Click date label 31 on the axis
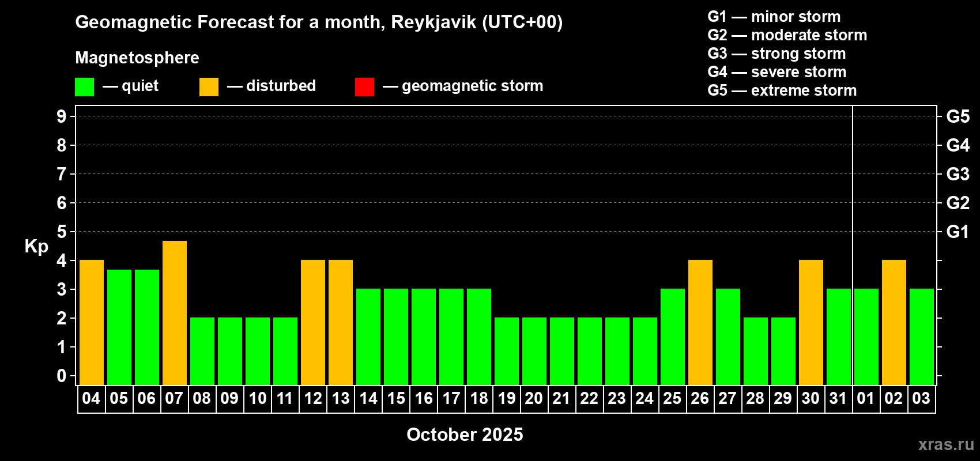Viewport: 980px width, 461px height. pos(838,398)
